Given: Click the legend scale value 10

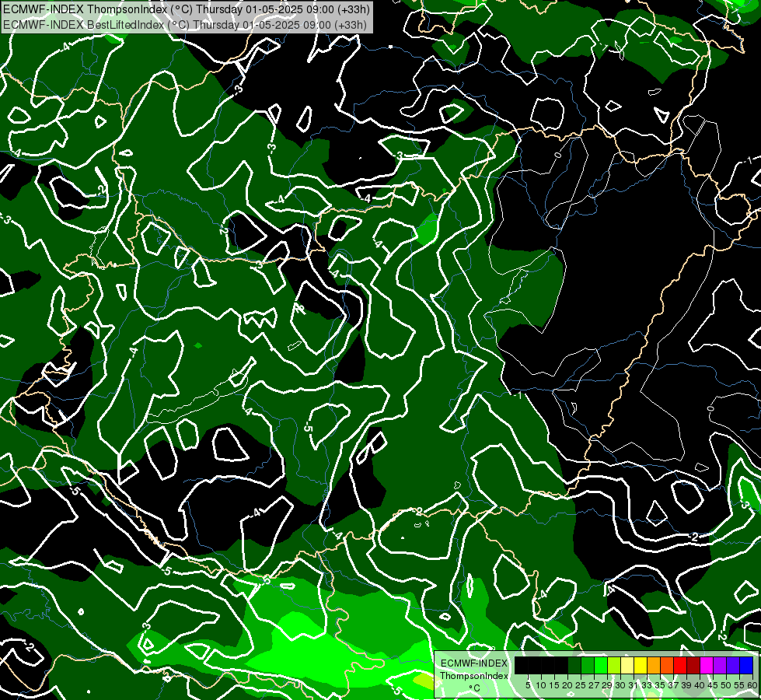Looking at the screenshot, I should pos(541,685).
